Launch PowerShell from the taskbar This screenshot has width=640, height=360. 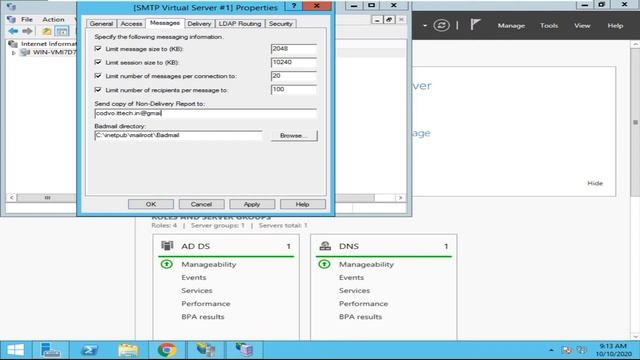point(89,350)
